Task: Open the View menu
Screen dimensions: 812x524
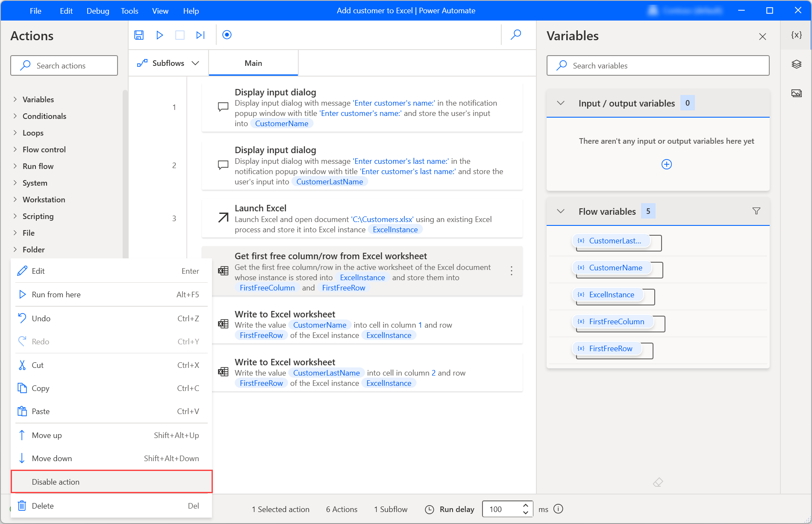Action: pos(160,11)
